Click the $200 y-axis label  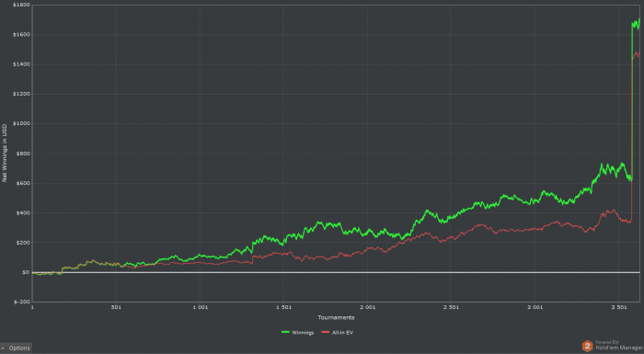point(23,243)
